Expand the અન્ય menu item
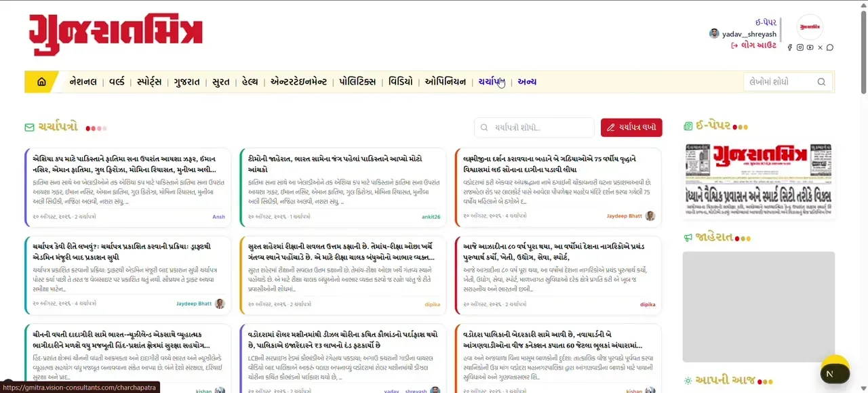 click(x=527, y=82)
